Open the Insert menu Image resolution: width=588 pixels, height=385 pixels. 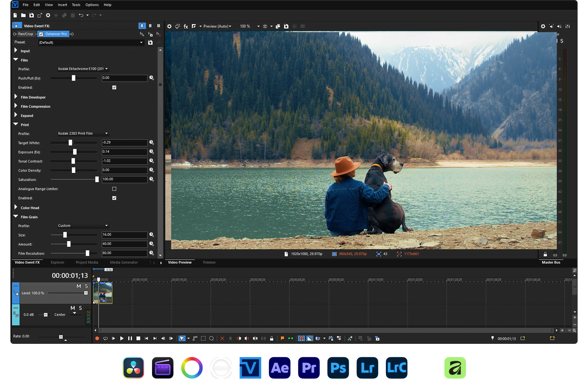(x=62, y=5)
